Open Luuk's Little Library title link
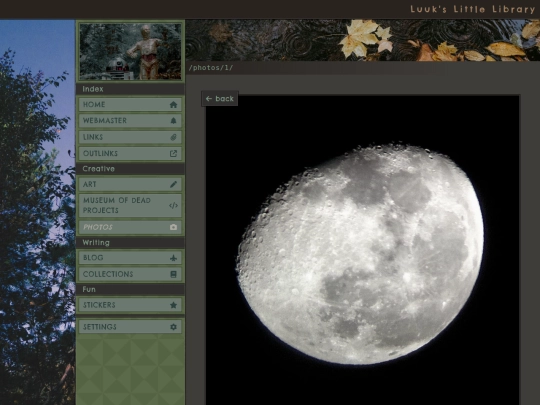The image size is (540, 405). pos(472,9)
